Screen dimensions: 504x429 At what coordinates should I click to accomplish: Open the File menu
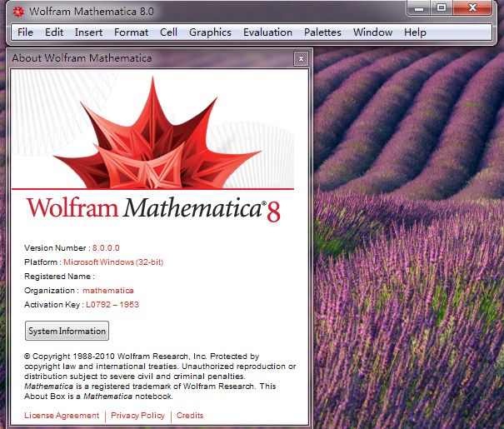point(25,32)
